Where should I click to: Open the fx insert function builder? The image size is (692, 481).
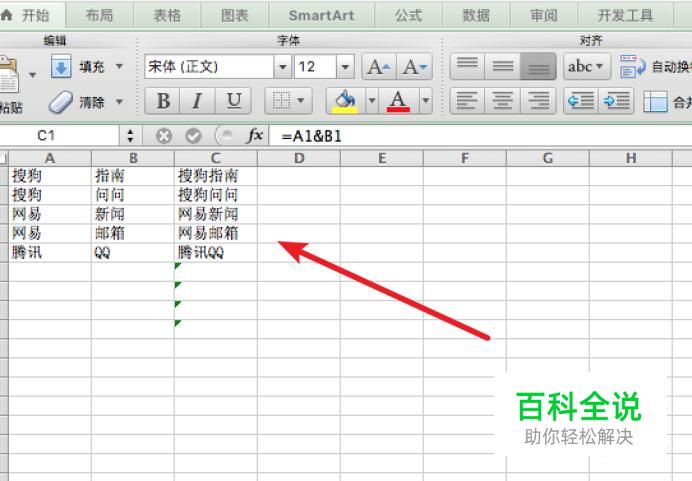255,135
